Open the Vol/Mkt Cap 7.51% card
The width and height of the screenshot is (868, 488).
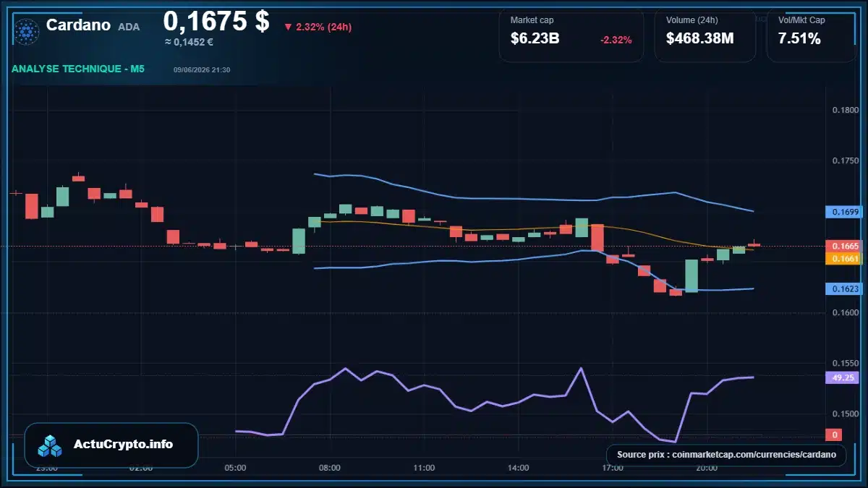point(811,35)
